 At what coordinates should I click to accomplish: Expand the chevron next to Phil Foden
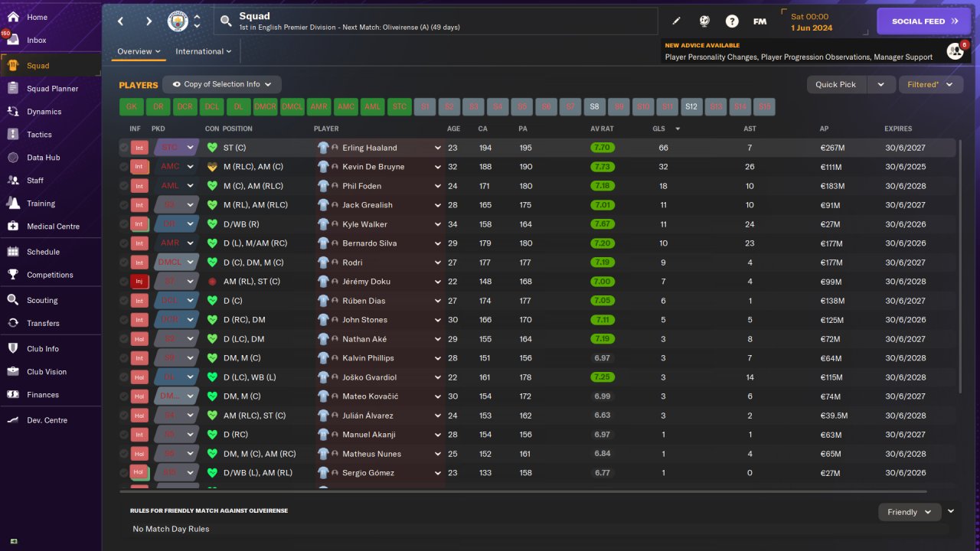pyautogui.click(x=438, y=186)
